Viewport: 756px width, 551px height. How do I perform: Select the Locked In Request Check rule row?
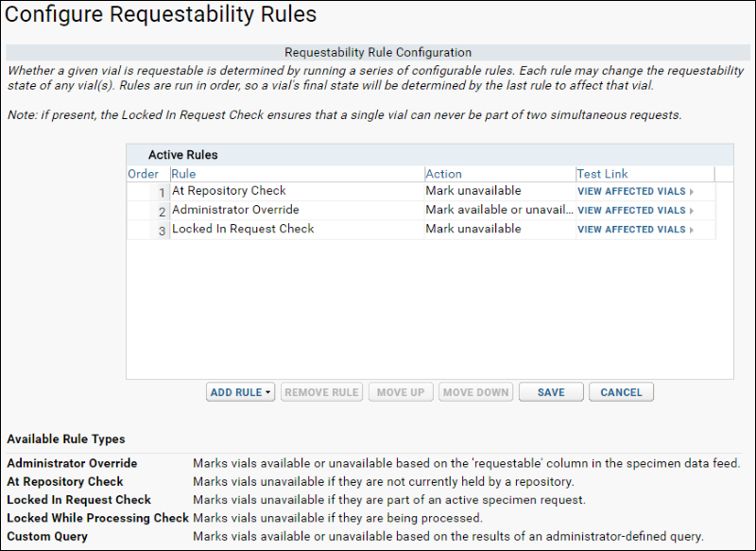pyautogui.click(x=421, y=230)
